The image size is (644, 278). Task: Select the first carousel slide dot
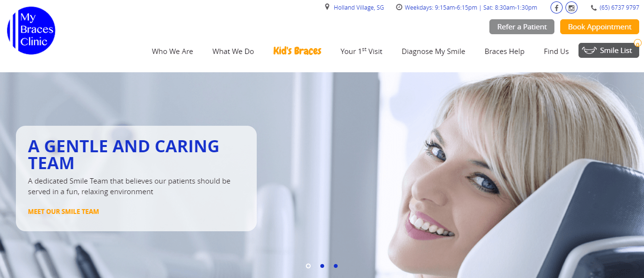tap(308, 266)
